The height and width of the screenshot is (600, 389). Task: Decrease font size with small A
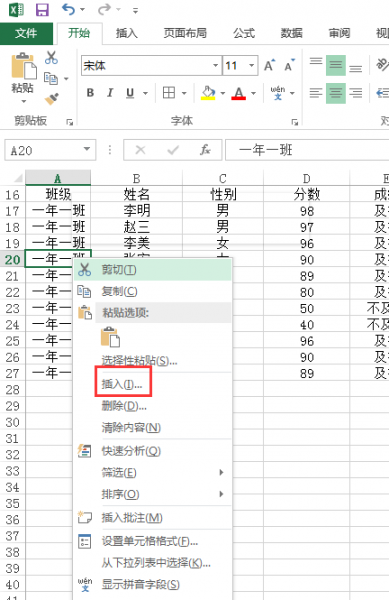(x=290, y=65)
